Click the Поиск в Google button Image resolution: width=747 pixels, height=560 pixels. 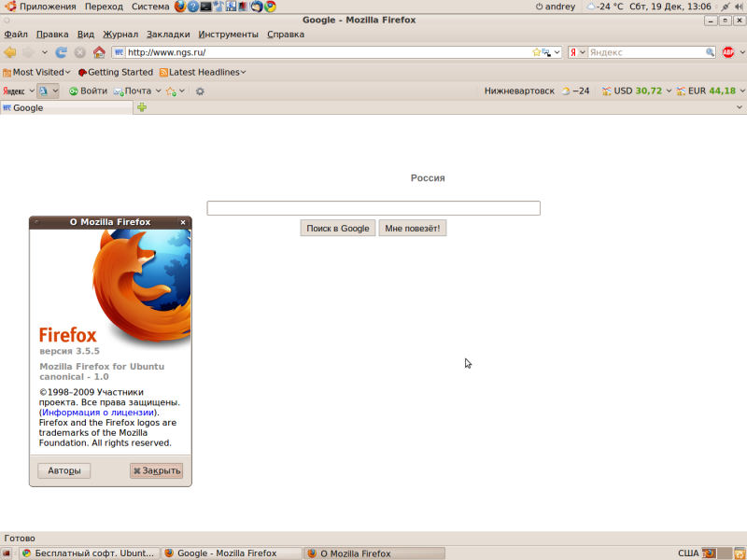(x=338, y=228)
